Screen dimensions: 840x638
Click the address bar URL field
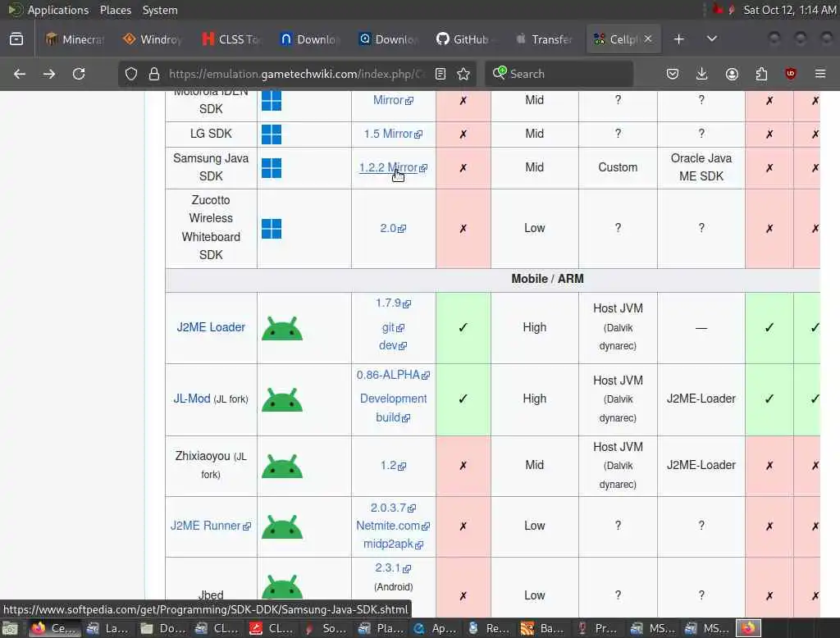point(295,74)
